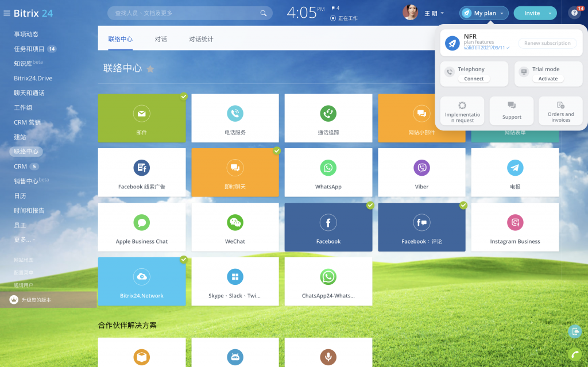588x367 pixels.
Task: Open Bitrix24.Drive in the sidebar
Action: [x=33, y=78]
